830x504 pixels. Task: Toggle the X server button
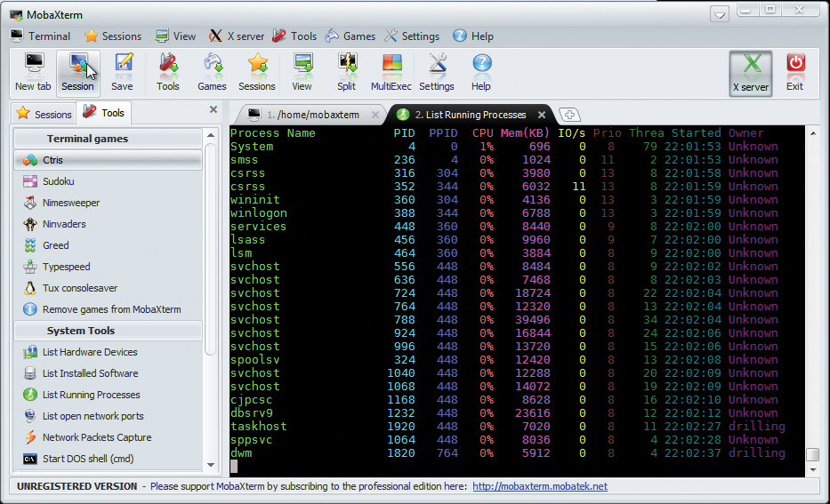tap(751, 73)
